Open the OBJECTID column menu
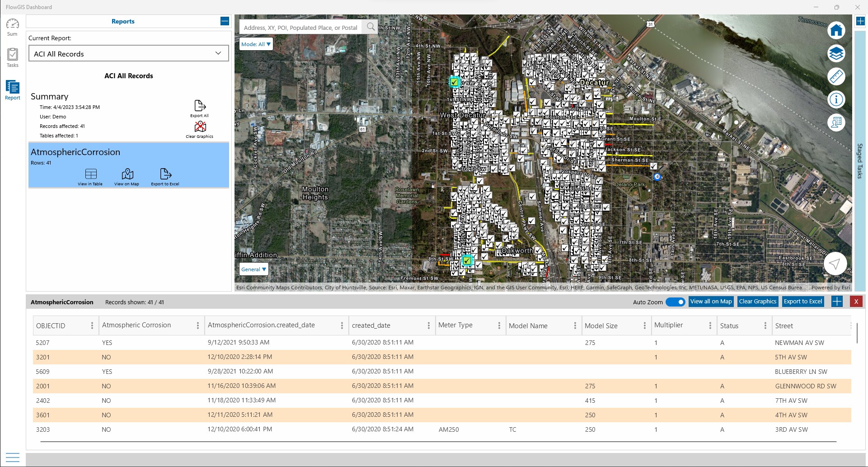This screenshot has width=868, height=467. 92,325
